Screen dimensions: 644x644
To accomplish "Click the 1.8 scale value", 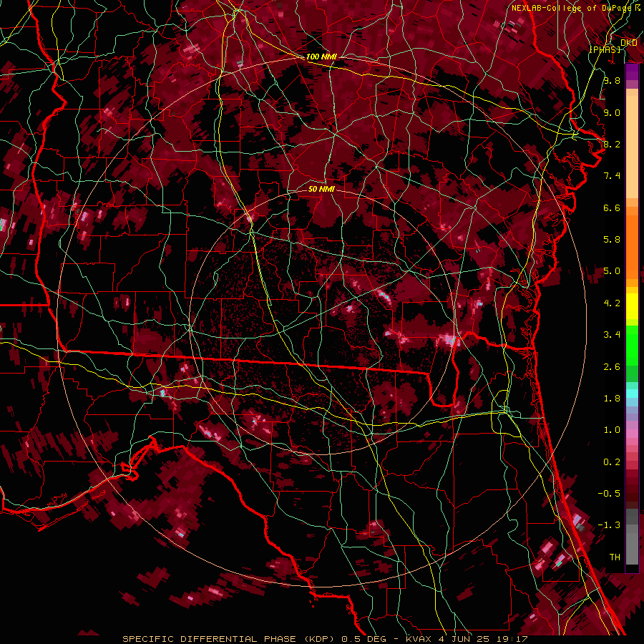I will pos(612,399).
